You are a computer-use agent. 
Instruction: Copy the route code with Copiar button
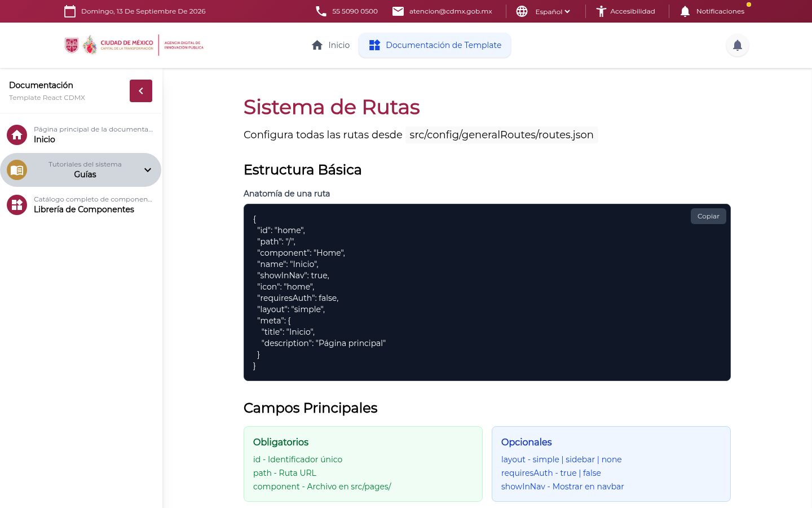point(708,216)
